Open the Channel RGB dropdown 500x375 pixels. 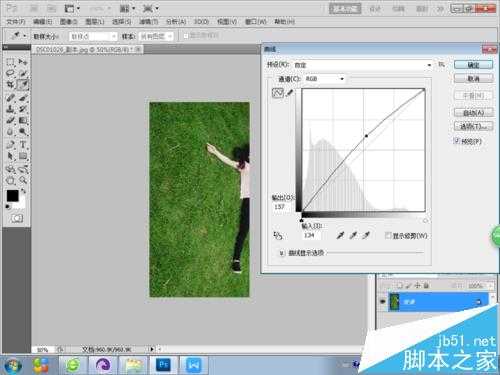click(324, 79)
